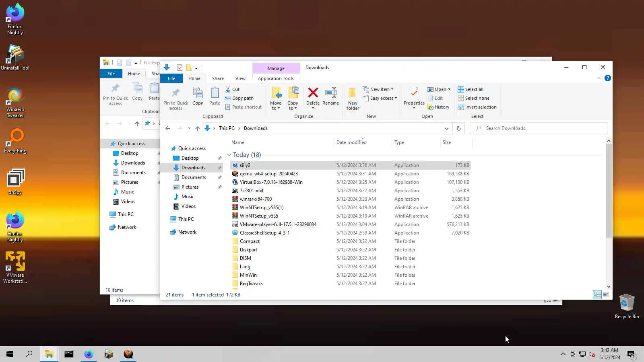This screenshot has height=362, width=644.
Task: Select the Home tab in Downloads window
Action: click(x=194, y=78)
